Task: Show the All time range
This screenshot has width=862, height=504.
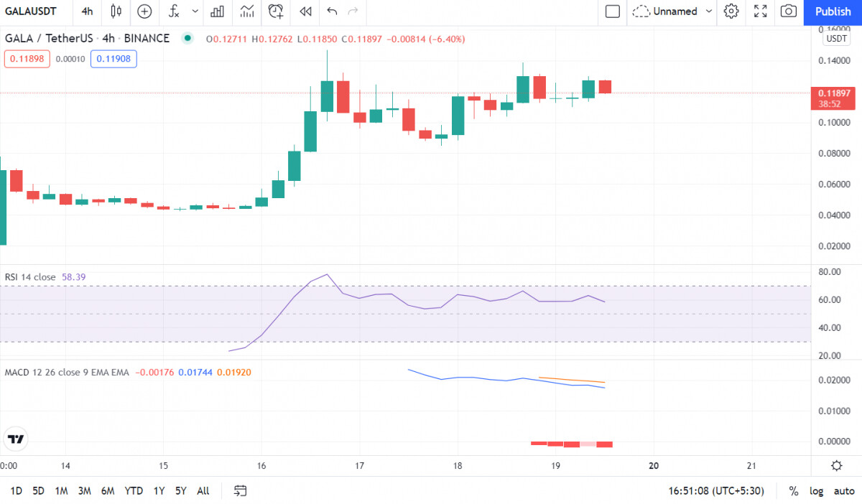Action: [203, 491]
